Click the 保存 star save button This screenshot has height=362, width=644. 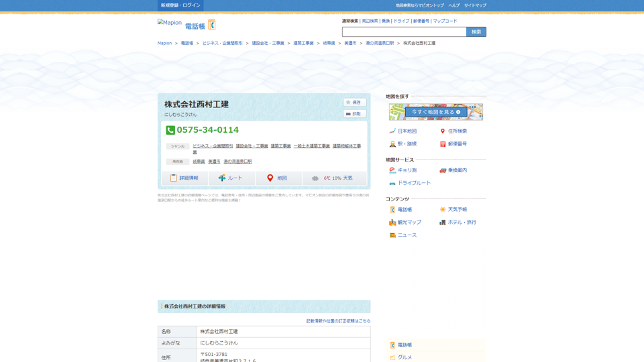pyautogui.click(x=354, y=103)
